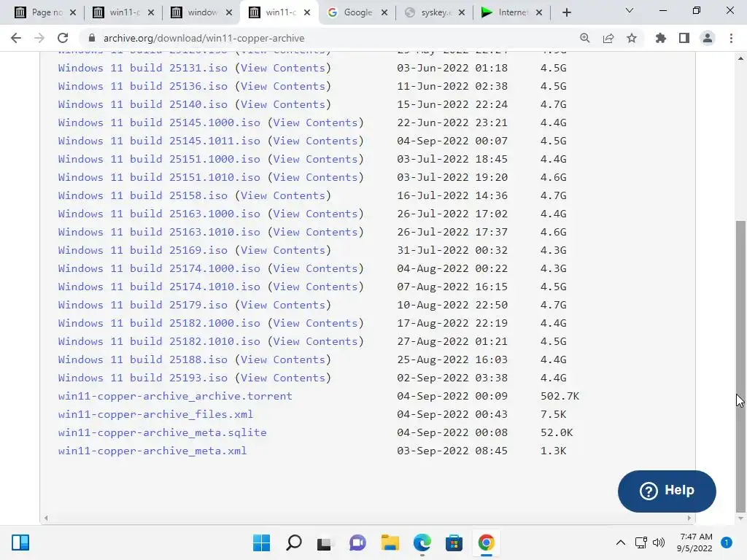This screenshot has height=560, width=747.
Task: View Contents of build 25179.iso
Action: coord(282,305)
